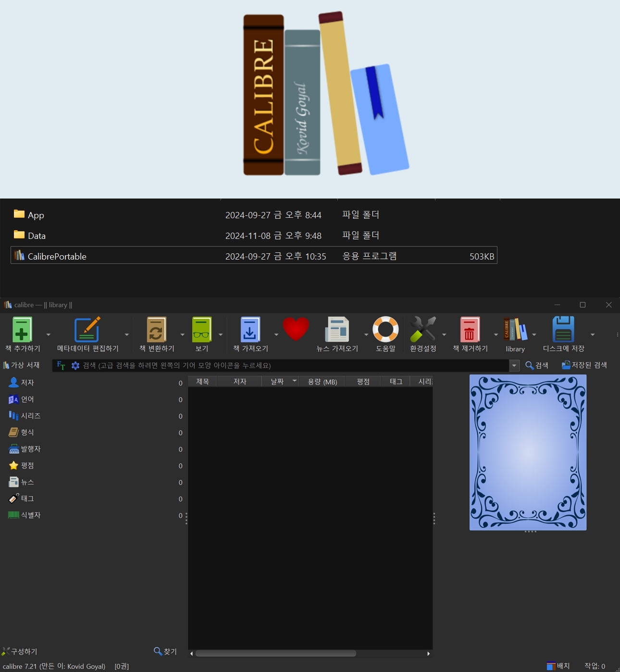This screenshot has width=620, height=672.
Task: Open Fetch news (뉴스 가져오기) icon
Action: pyautogui.click(x=337, y=330)
